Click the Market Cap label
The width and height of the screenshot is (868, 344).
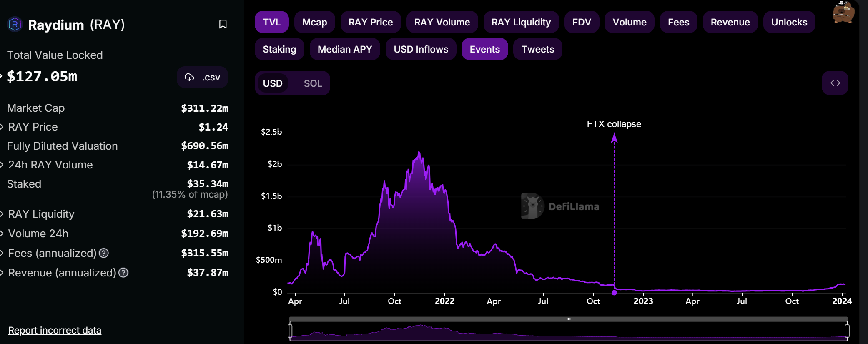pos(36,108)
